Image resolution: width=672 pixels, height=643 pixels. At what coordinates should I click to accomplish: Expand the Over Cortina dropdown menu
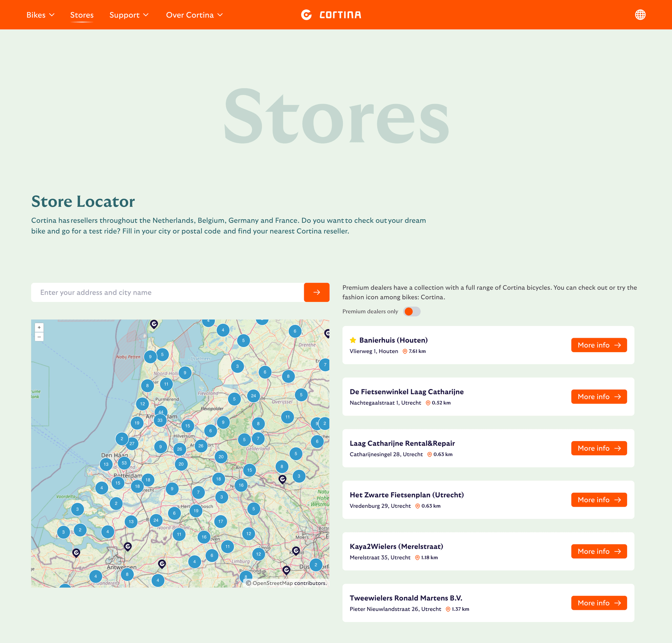pyautogui.click(x=194, y=15)
